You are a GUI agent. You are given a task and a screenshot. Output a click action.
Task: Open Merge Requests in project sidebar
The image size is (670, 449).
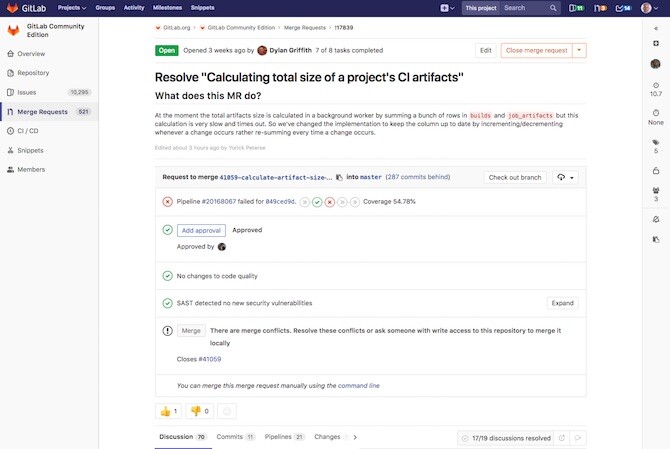coord(49,112)
